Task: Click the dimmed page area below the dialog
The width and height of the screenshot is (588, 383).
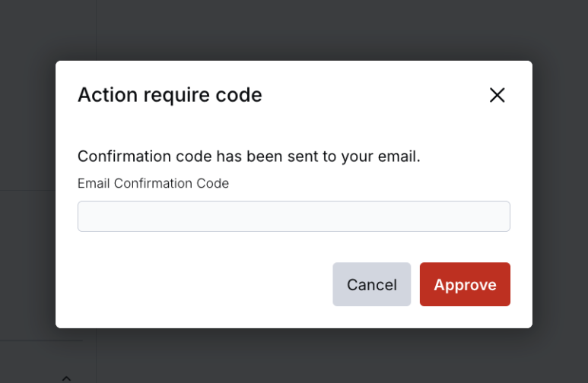Action: click(x=294, y=356)
